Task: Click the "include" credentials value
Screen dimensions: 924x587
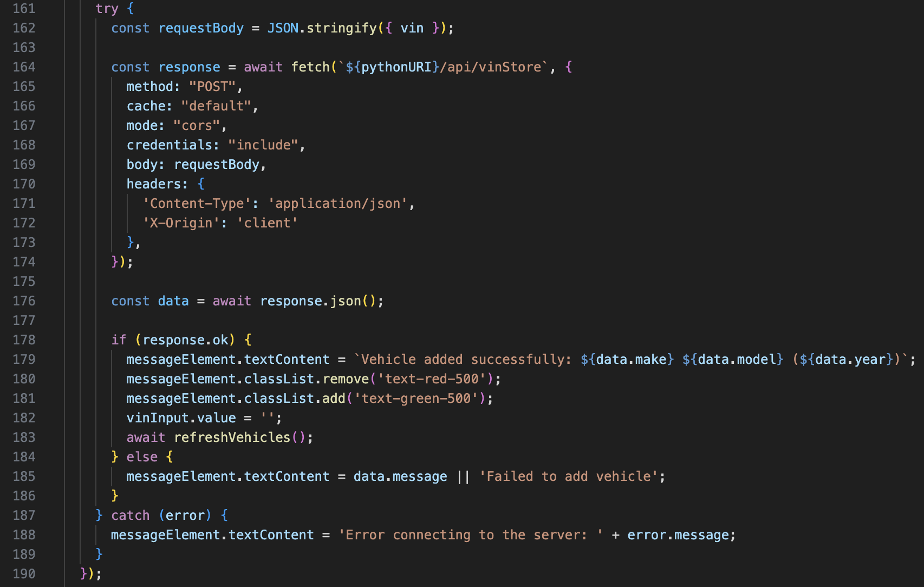Action: [263, 145]
